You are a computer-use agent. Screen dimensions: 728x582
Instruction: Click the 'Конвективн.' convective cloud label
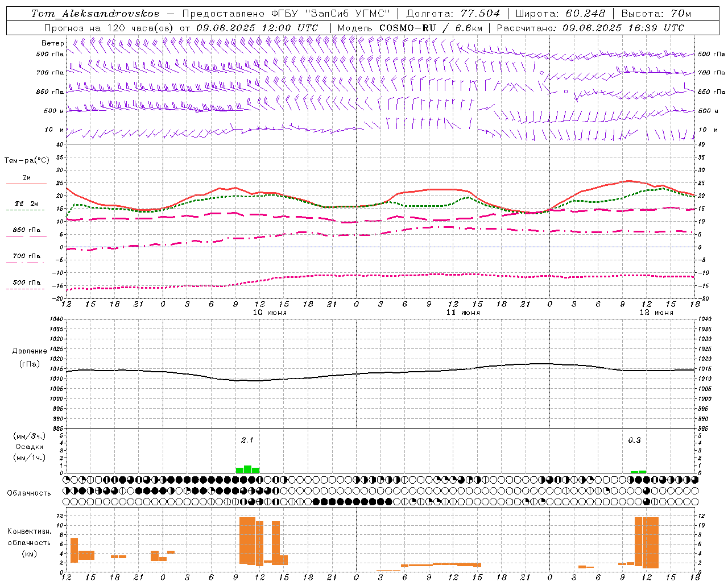[x=30, y=531]
